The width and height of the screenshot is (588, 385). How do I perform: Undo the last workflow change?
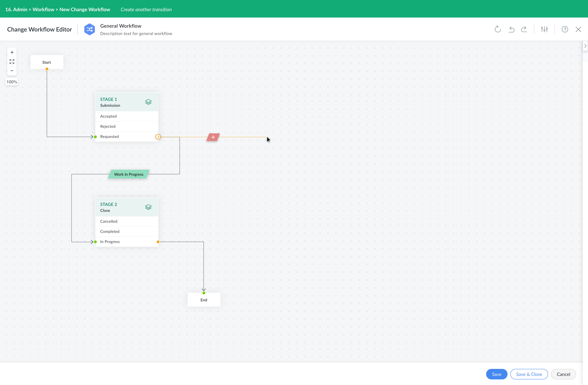click(x=511, y=29)
